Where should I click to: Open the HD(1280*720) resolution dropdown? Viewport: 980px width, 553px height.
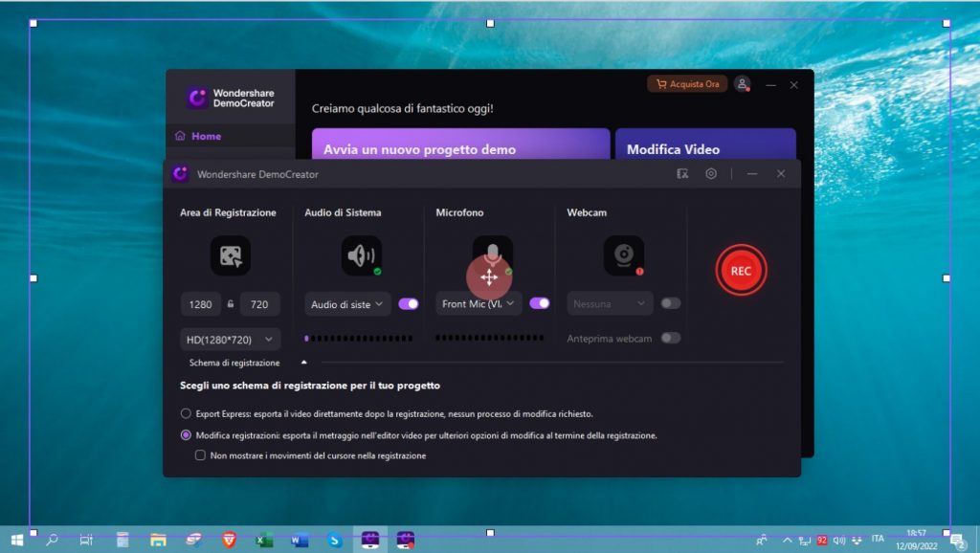point(230,339)
